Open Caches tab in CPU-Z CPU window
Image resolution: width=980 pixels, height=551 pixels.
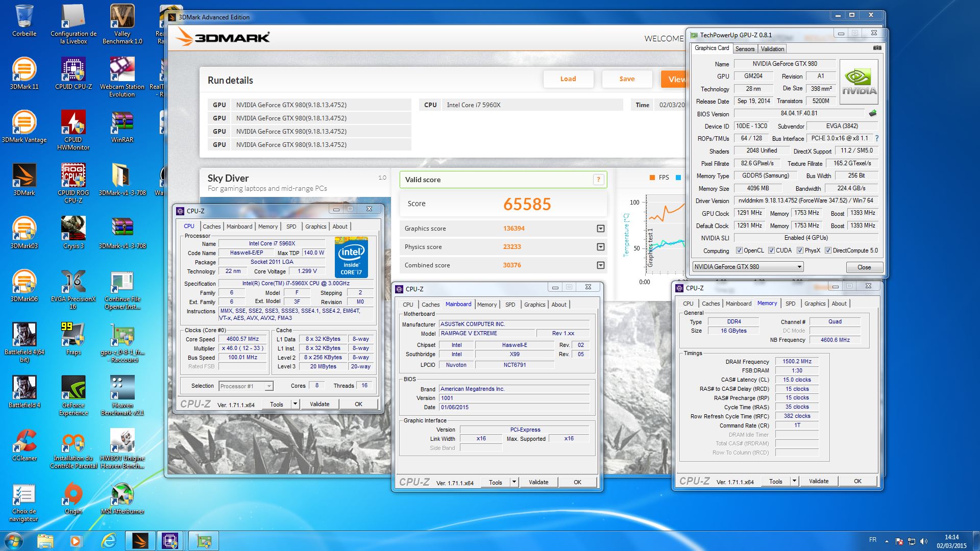(211, 227)
